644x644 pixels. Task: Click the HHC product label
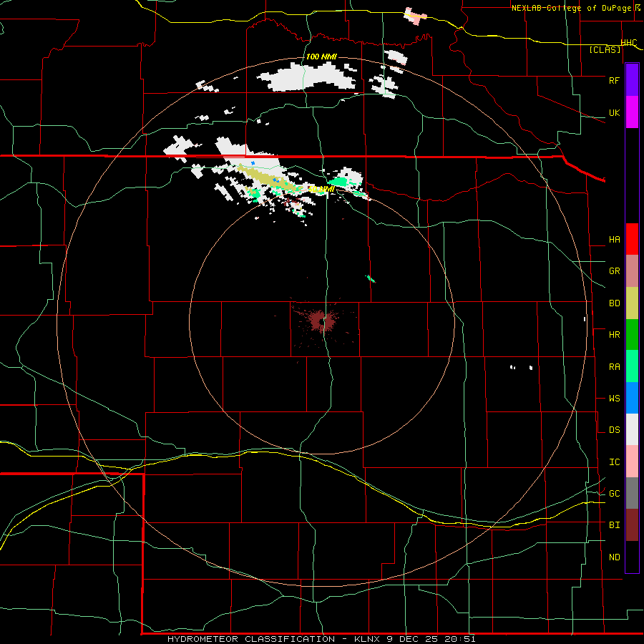628,43
